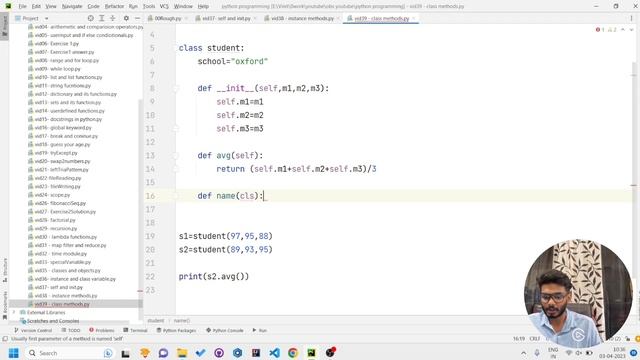Select vid06 Exercise 1.py in tree
This screenshot has height=360, width=640.
point(56,43)
